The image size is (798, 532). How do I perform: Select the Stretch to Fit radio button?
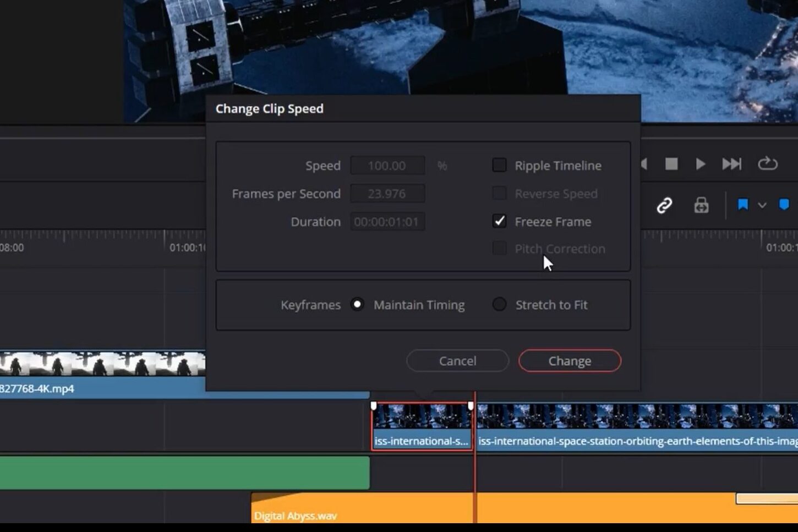point(499,304)
